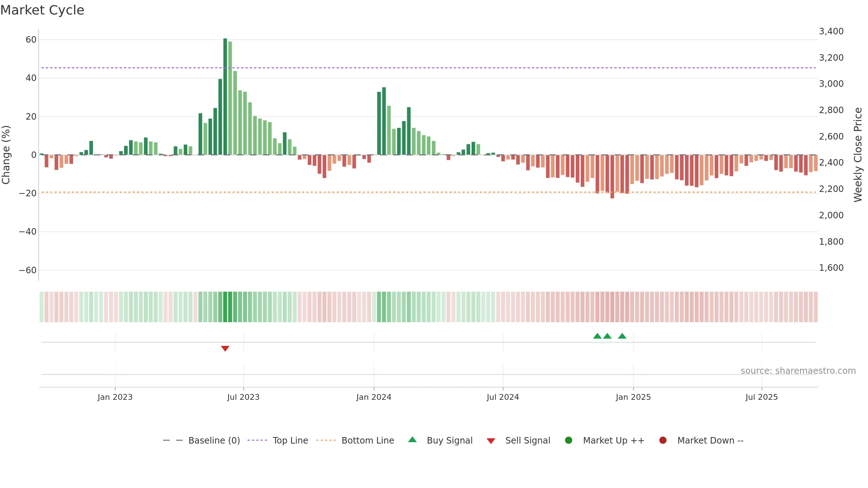Click the gray dashed Baseline legend swatch
Image resolution: width=868 pixels, height=488 pixels.
pyautogui.click(x=173, y=440)
